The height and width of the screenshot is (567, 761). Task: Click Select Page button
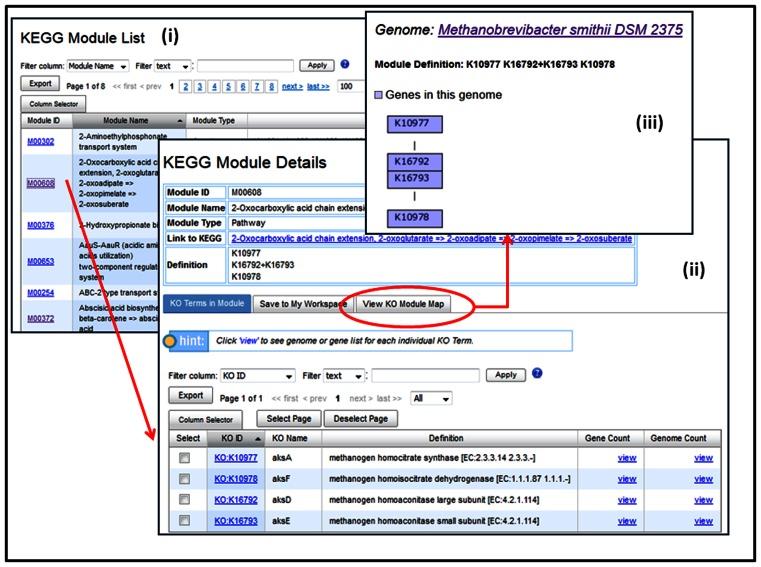tap(289, 418)
